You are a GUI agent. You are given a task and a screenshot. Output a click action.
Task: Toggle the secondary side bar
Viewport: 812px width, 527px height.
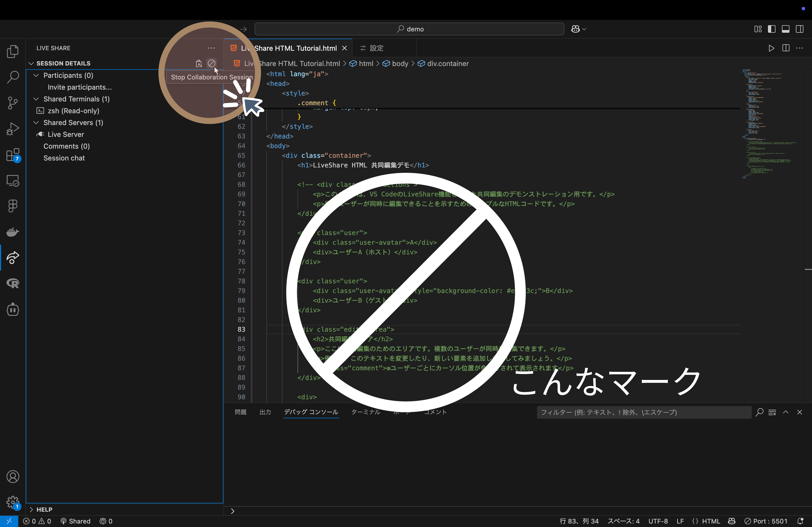point(800,29)
